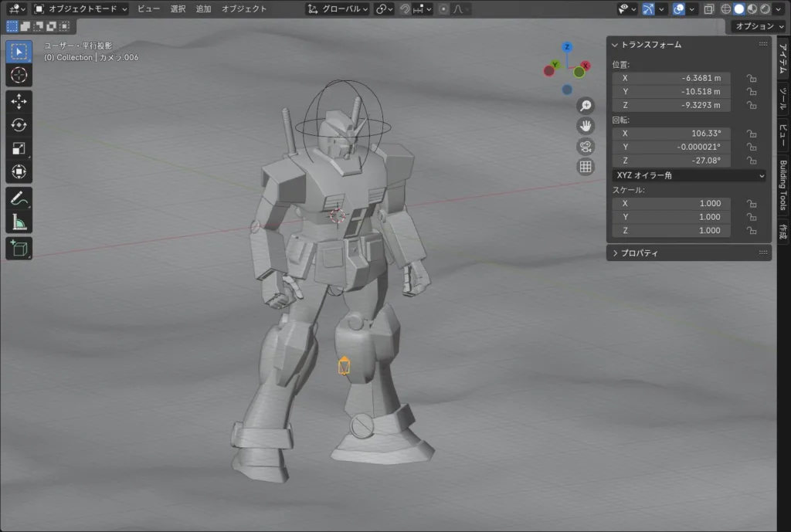Choose subtract selection mode icon
Viewport: 791px width, 532px height.
(x=38, y=26)
